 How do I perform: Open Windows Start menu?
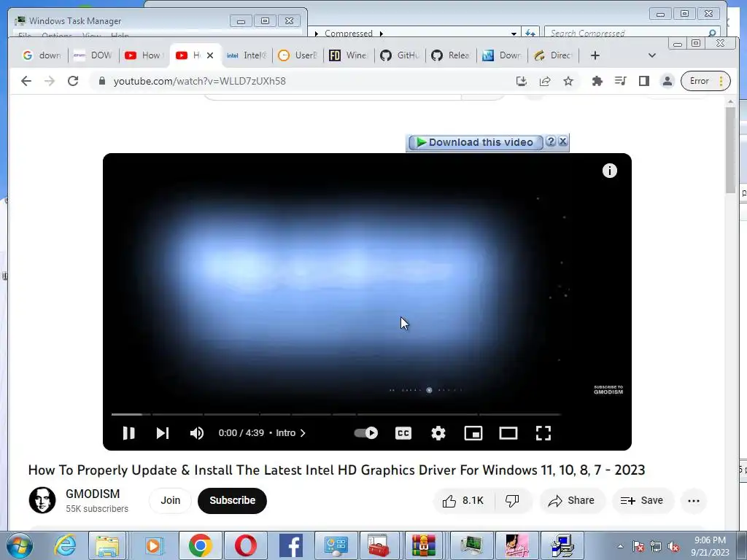coord(19,545)
